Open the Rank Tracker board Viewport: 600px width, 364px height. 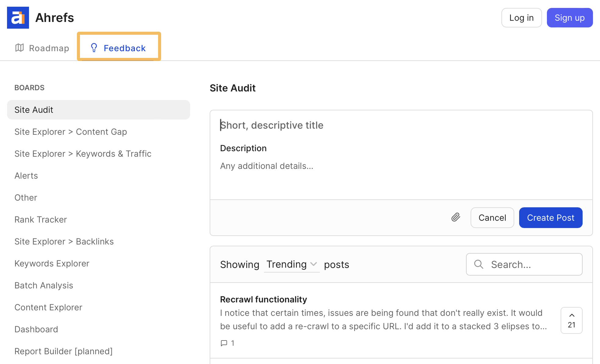pos(40,219)
